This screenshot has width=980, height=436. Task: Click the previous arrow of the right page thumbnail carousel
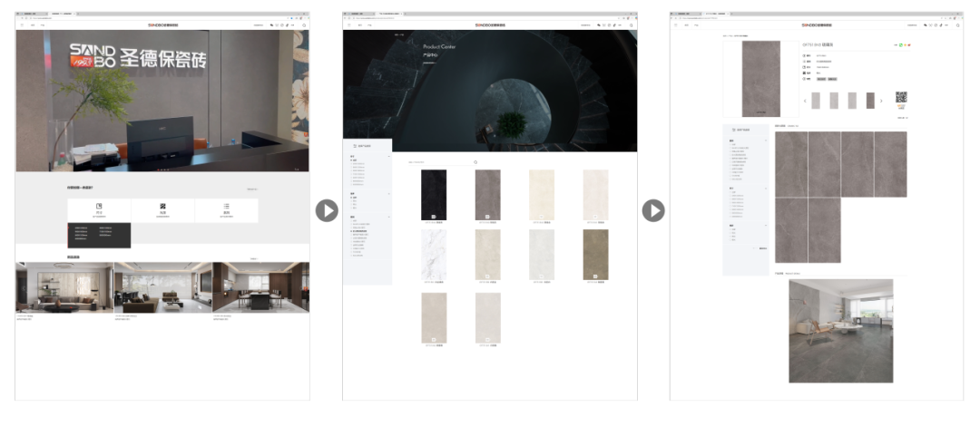805,101
